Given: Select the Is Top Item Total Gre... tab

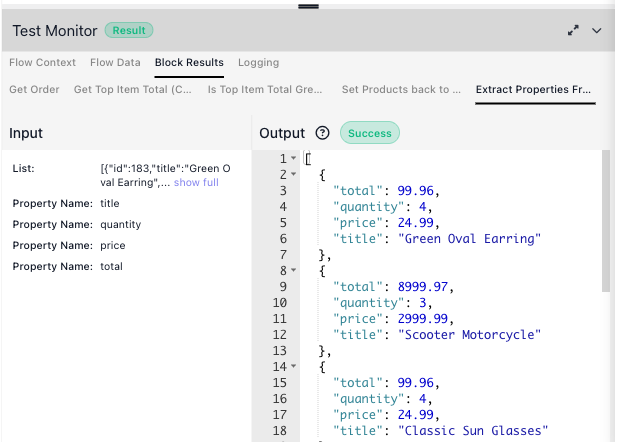Looking at the screenshot, I should (265, 89).
